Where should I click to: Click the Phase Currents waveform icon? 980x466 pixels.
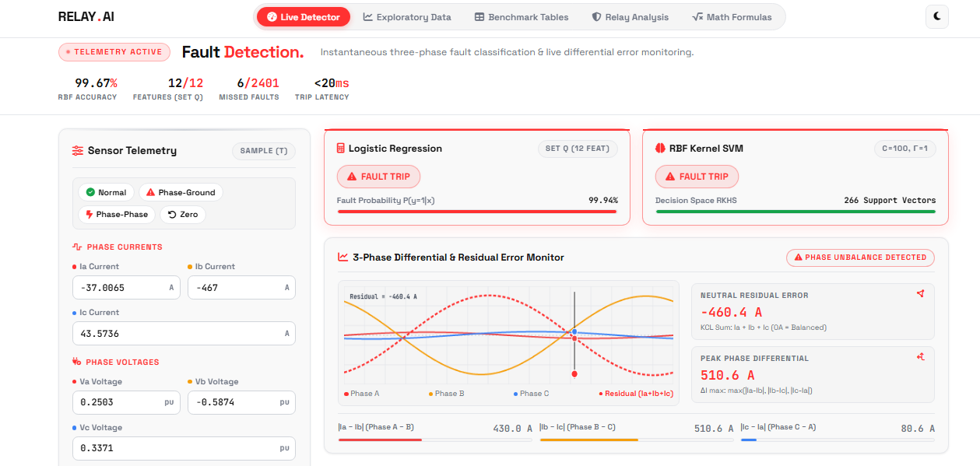point(77,247)
